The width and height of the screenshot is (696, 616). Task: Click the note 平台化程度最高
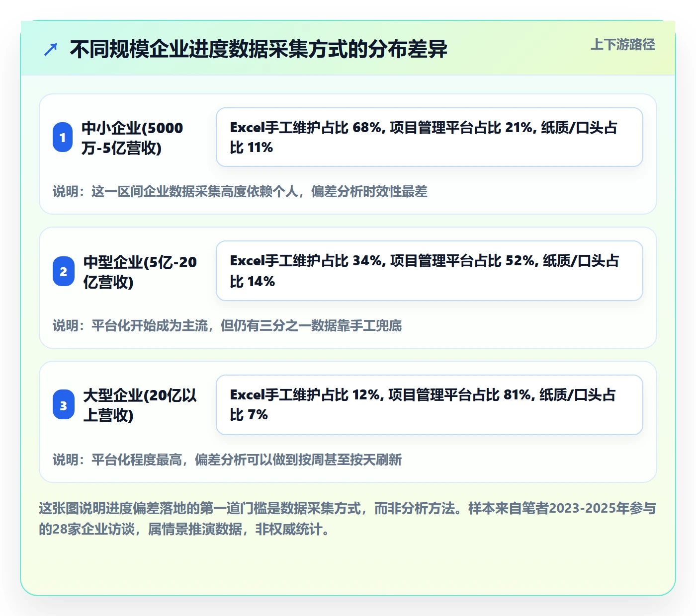click(x=227, y=460)
